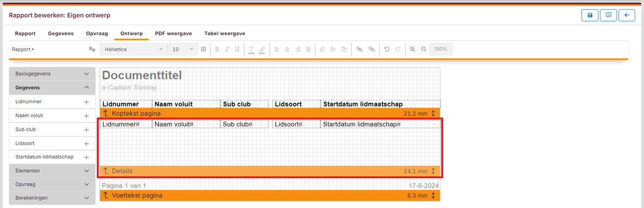Switch to the Gegevens tab
The width and height of the screenshot is (644, 208).
pyautogui.click(x=61, y=33)
